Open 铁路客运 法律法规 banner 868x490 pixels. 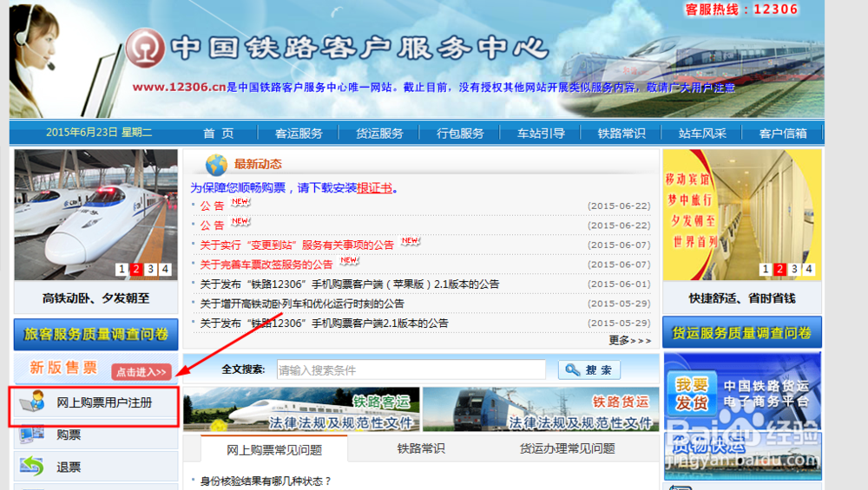point(302,409)
